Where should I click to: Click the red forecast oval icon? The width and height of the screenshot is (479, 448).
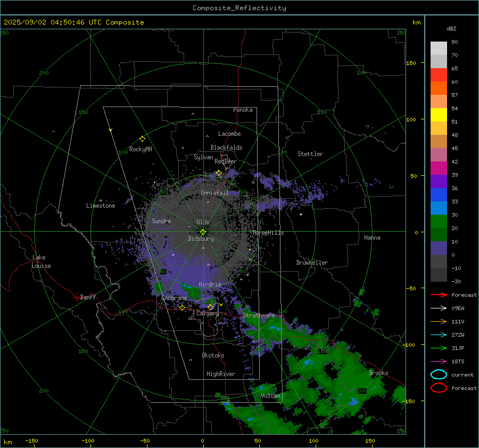(x=439, y=388)
